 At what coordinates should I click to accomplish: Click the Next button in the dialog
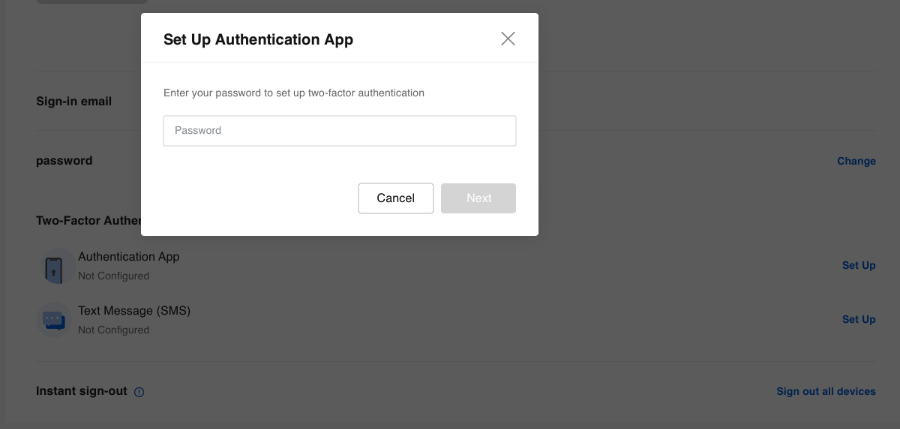tap(478, 198)
